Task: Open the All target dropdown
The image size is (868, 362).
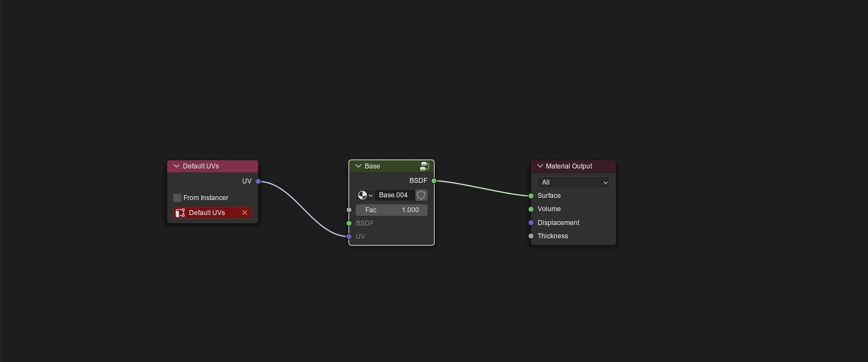Action: (573, 182)
